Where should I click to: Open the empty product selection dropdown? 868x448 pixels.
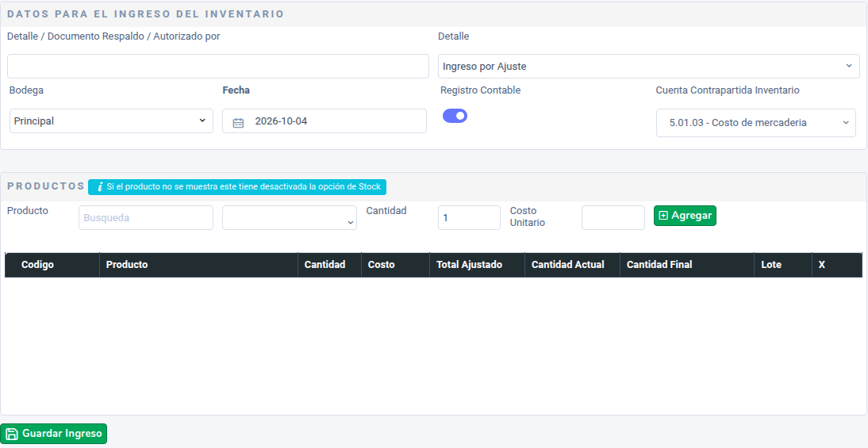point(290,218)
